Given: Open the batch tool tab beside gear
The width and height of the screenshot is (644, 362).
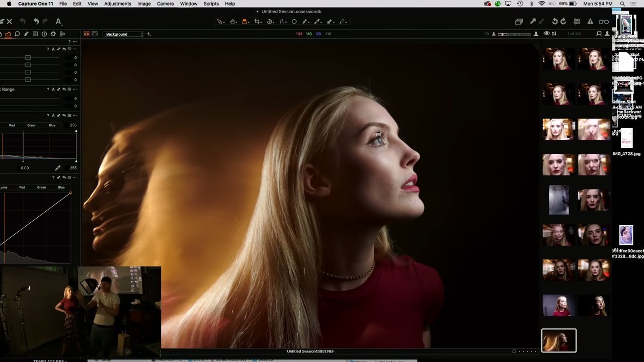Looking at the screenshot, I should pos(62,34).
